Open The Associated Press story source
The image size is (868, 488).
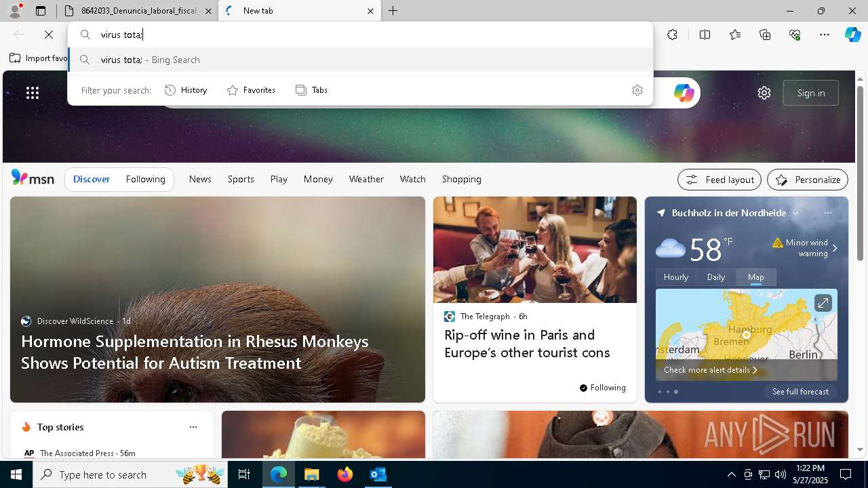pyautogui.click(x=79, y=453)
